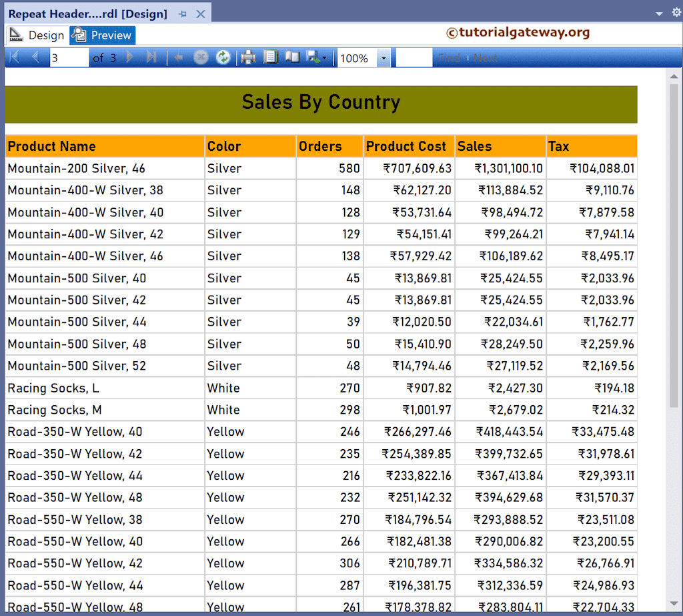Go to the previous report page

point(36,58)
